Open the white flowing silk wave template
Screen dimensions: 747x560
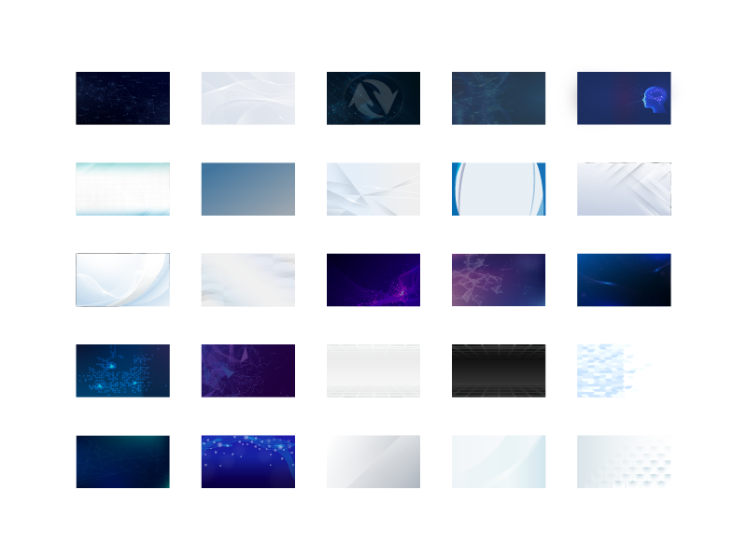click(122, 278)
